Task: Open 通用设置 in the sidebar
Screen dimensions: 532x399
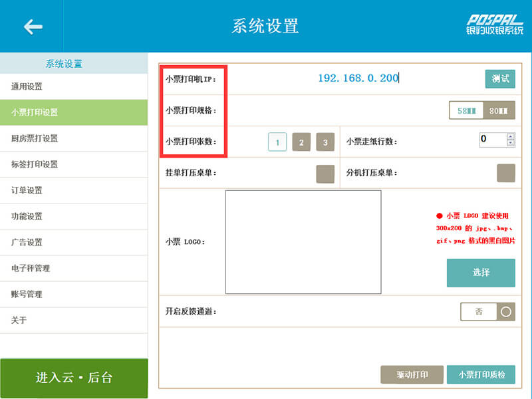Action: tap(73, 86)
